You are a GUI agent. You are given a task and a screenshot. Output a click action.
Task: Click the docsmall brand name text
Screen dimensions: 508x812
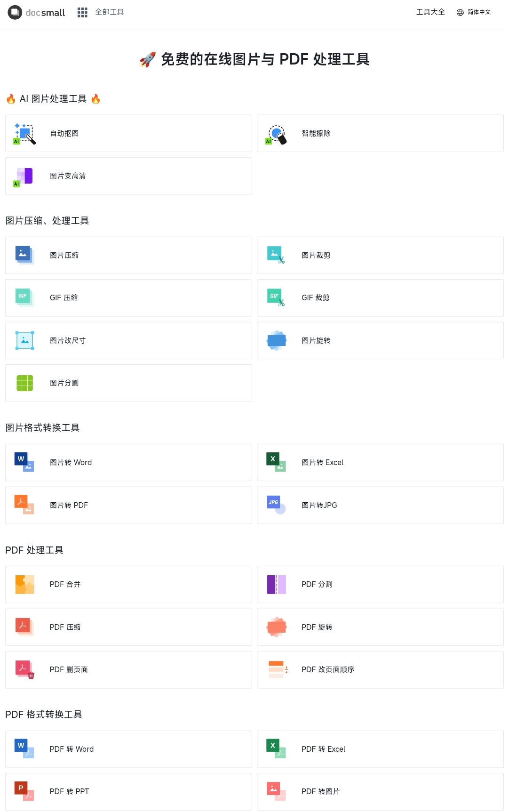point(45,13)
